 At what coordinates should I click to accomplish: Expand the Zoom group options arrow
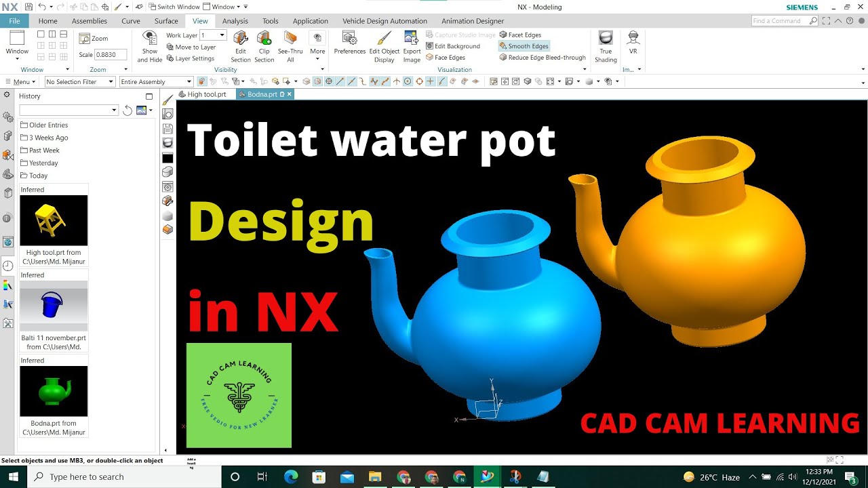coord(125,69)
